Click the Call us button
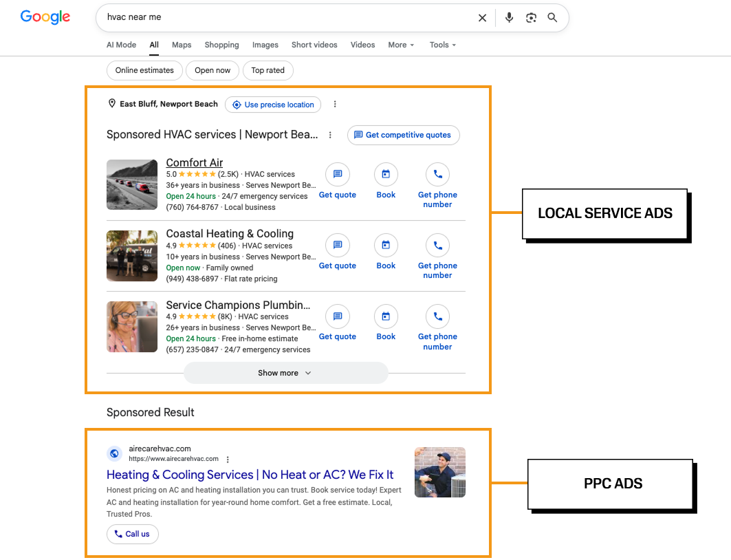 point(133,534)
